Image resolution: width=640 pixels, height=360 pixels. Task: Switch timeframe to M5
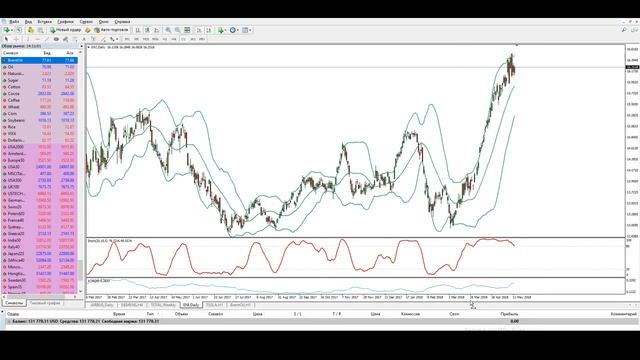click(136, 39)
